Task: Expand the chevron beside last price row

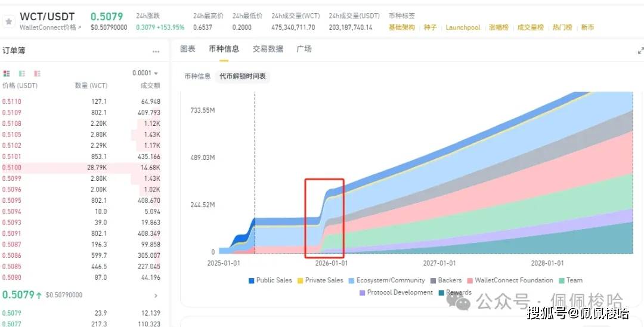Action: click(156, 295)
